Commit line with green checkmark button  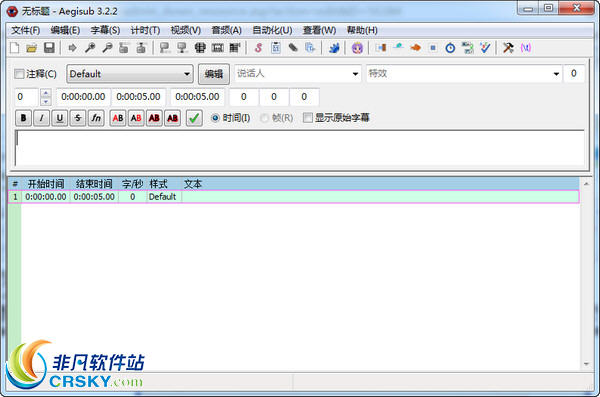click(194, 118)
